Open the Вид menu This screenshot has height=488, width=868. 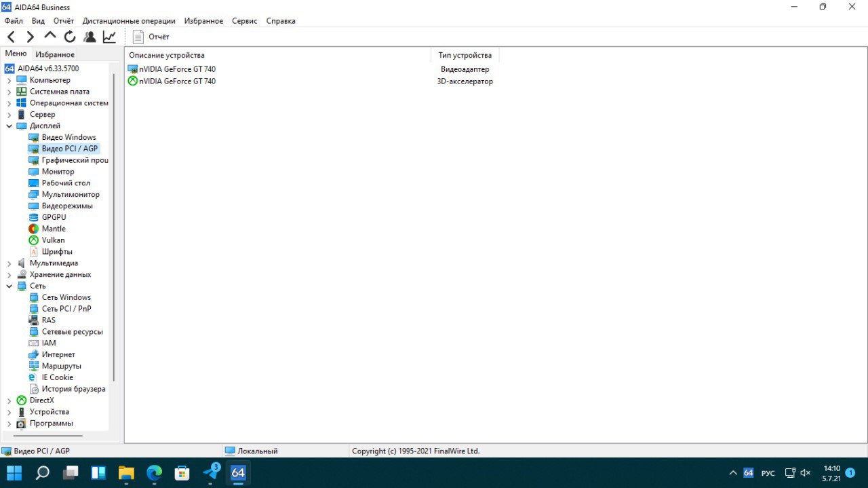tap(38, 21)
